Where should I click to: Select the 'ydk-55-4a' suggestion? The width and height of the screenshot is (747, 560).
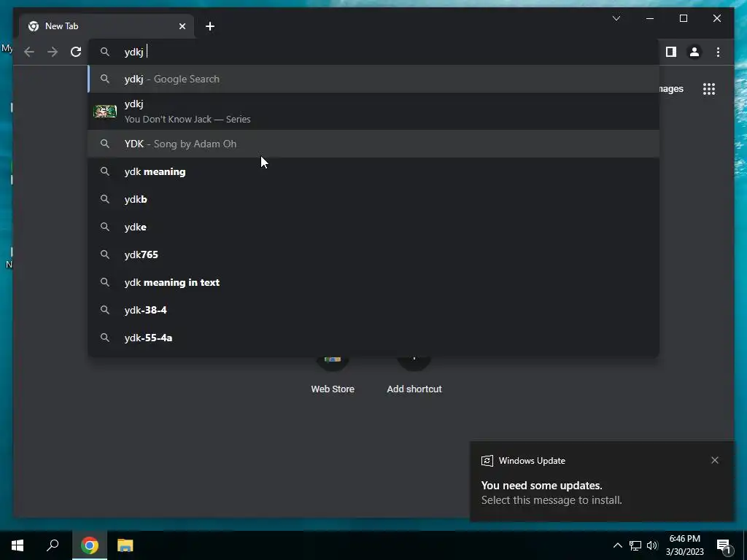[x=373, y=338]
